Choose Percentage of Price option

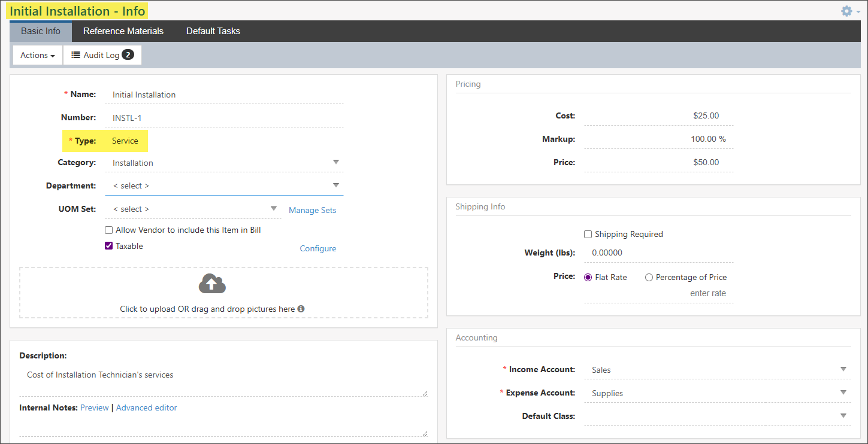649,277
